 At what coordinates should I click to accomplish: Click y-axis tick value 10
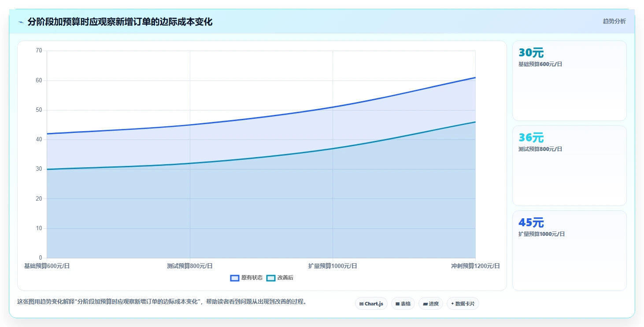(x=39, y=228)
